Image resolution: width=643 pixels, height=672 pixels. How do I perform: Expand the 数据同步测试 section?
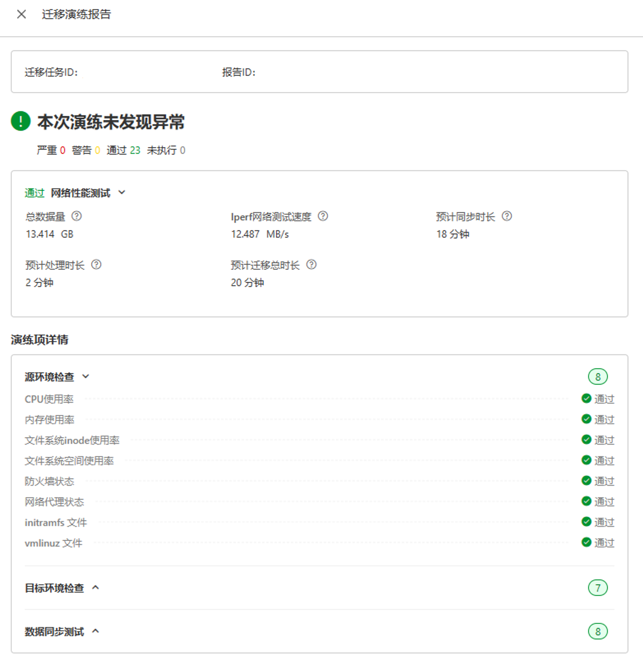95,631
